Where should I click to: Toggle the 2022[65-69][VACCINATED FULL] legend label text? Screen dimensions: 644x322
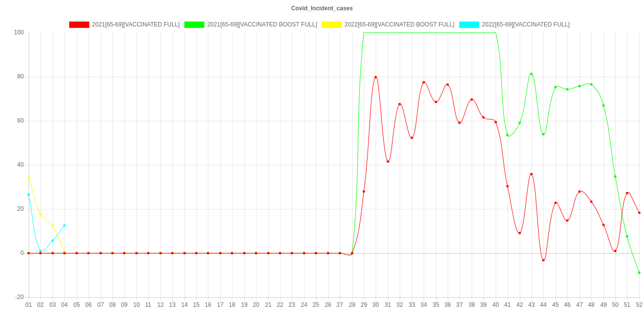coord(525,25)
